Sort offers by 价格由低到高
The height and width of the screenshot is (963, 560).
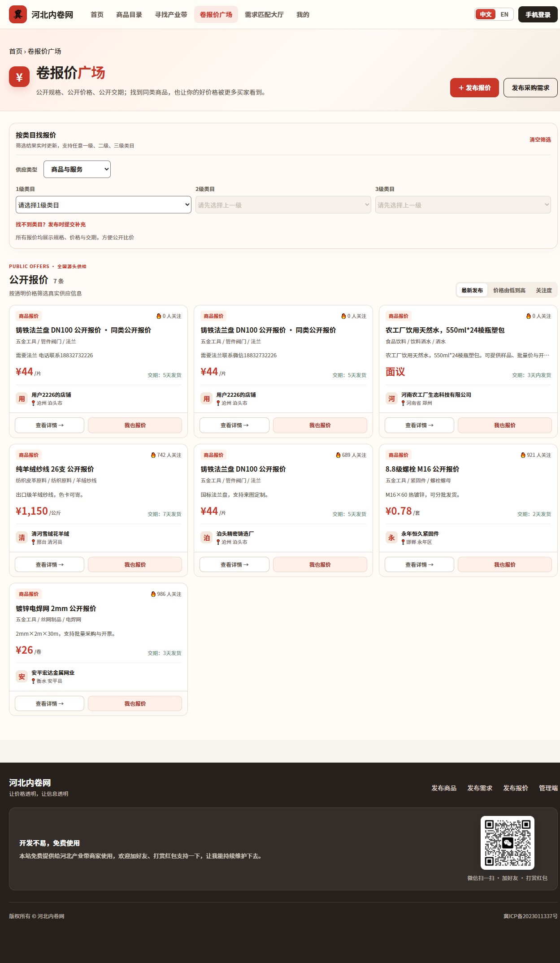coord(509,290)
